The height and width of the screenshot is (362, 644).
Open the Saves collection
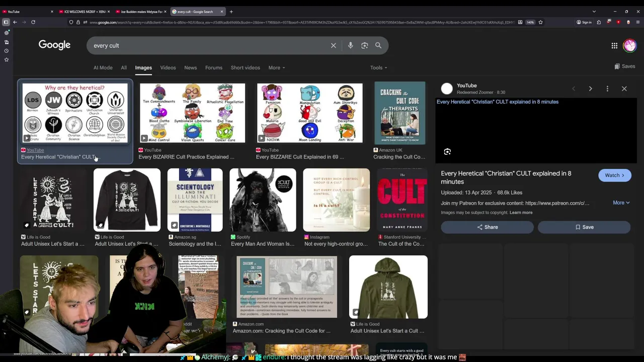click(624, 66)
